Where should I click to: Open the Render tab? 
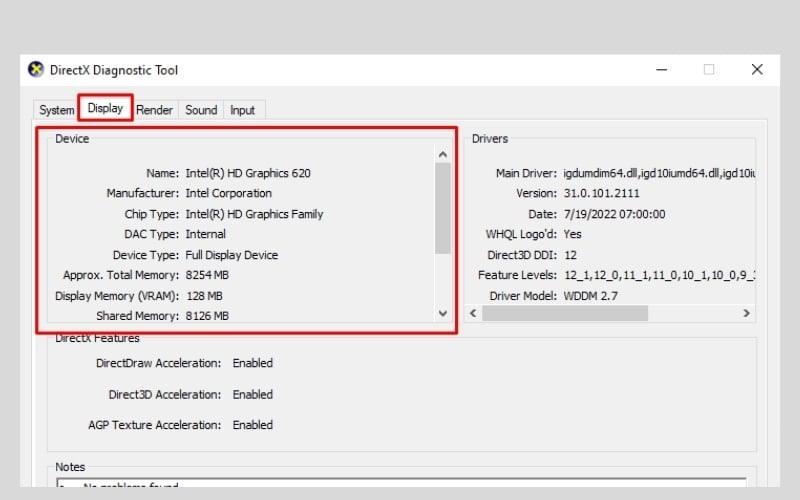pyautogui.click(x=155, y=110)
